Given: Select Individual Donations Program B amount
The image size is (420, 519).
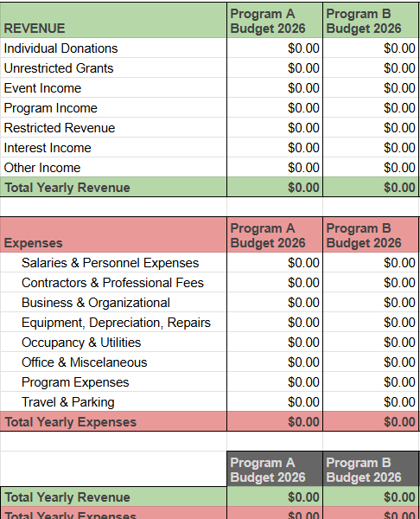Looking at the screenshot, I should (371, 48).
